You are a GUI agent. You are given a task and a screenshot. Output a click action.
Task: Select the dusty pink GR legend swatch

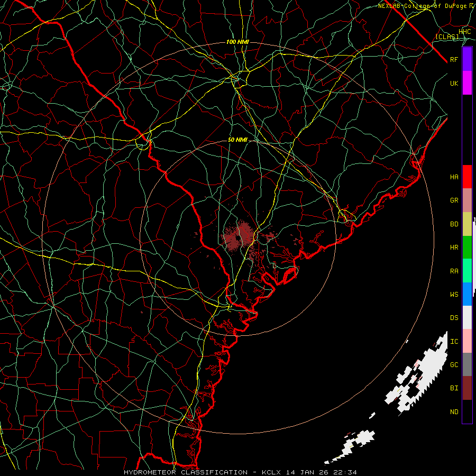coord(467,200)
